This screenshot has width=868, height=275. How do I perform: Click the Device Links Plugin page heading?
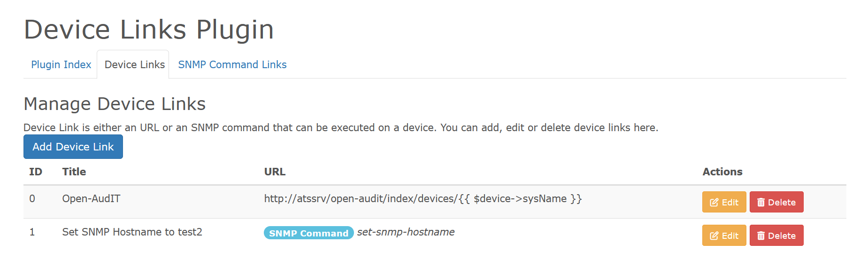pyautogui.click(x=149, y=30)
